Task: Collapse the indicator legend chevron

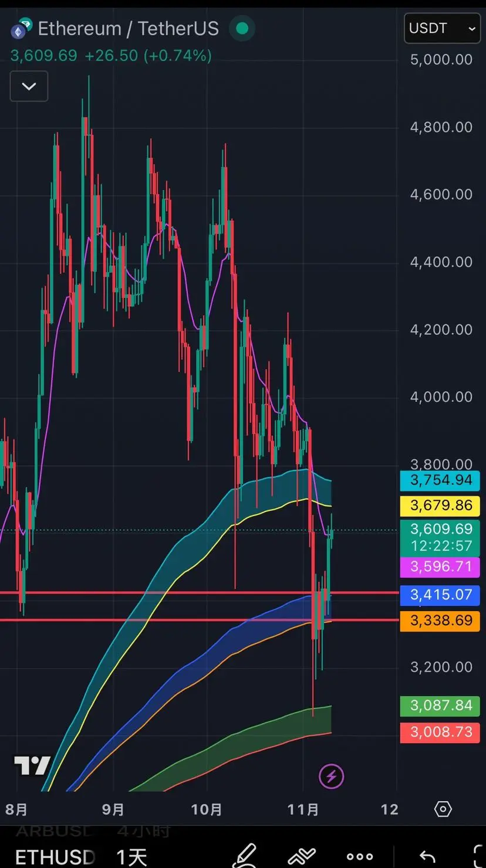Action: click(x=29, y=86)
